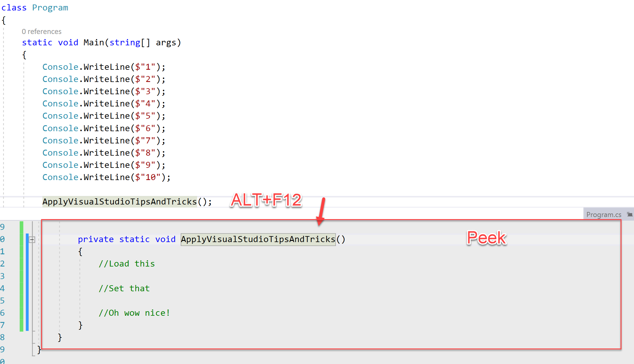Click the //Load this comment
The width and height of the screenshot is (634, 364).
click(x=127, y=264)
